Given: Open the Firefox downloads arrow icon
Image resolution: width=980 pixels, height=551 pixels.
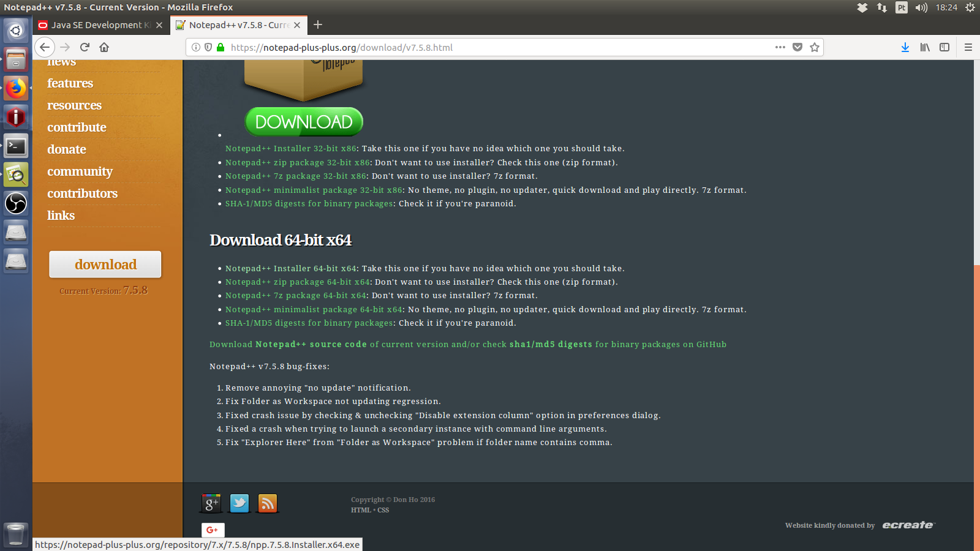Looking at the screenshot, I should pos(905,47).
